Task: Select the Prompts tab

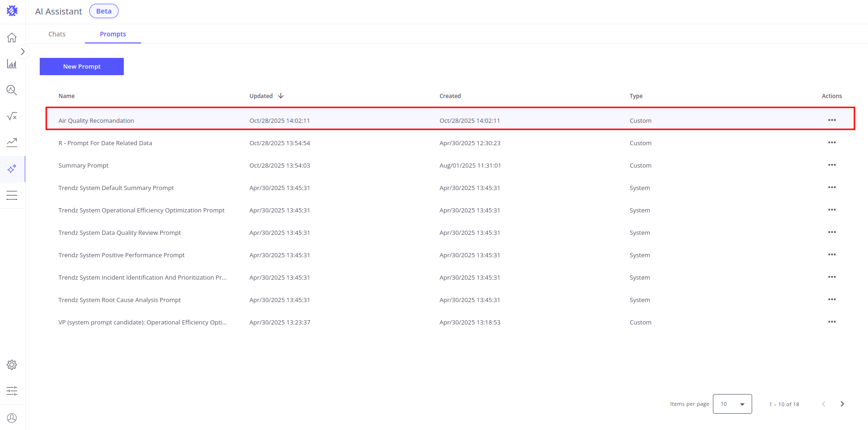Action: (113, 34)
